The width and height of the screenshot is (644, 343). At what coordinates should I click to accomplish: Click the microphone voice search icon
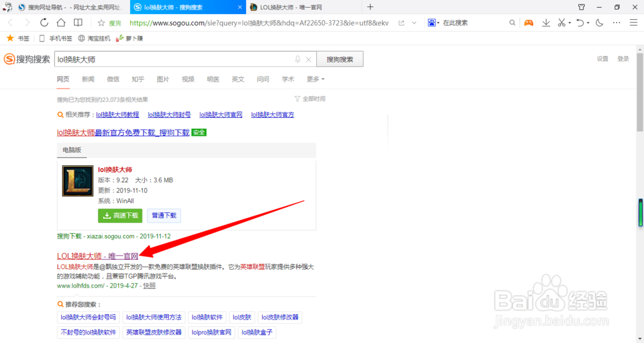[x=298, y=59]
